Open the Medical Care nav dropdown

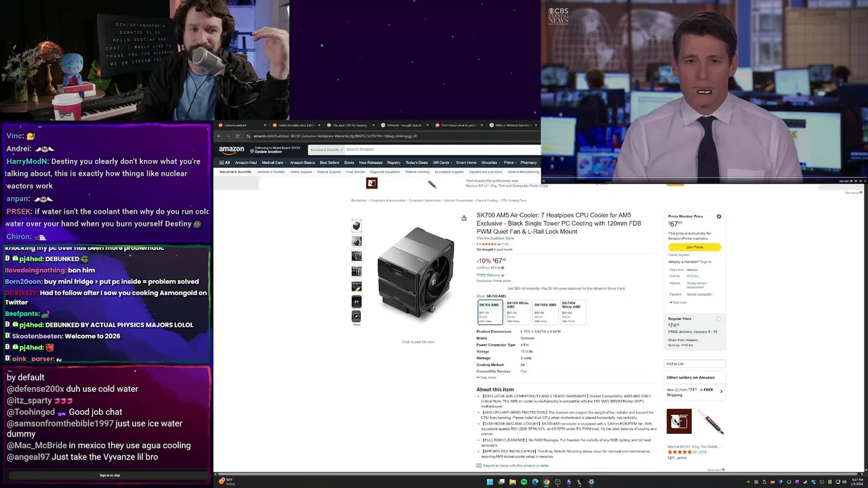[273, 163]
